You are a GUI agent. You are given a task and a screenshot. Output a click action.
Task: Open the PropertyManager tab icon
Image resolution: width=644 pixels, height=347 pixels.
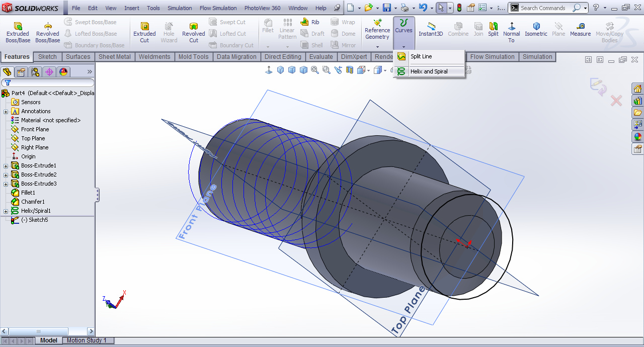click(x=21, y=72)
